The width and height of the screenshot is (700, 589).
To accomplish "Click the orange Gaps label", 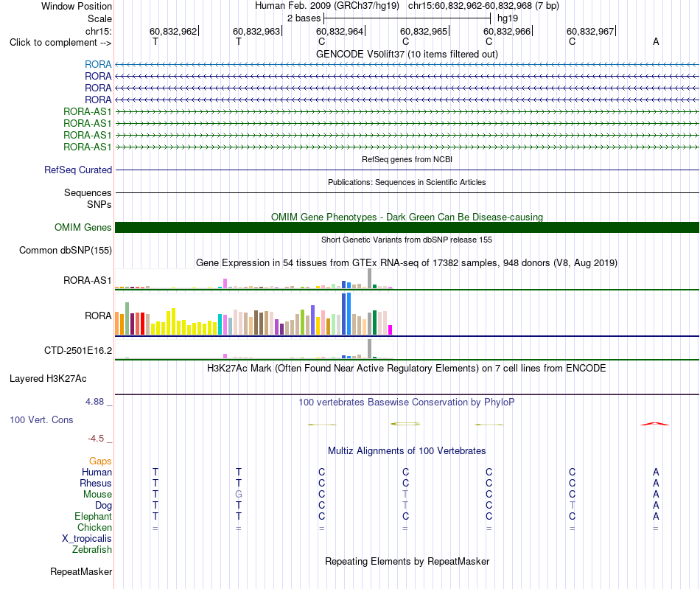I will pos(100,461).
